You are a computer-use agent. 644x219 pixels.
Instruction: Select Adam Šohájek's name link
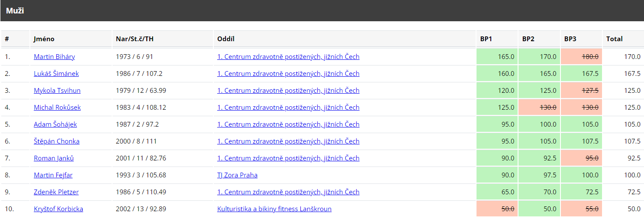[55, 124]
